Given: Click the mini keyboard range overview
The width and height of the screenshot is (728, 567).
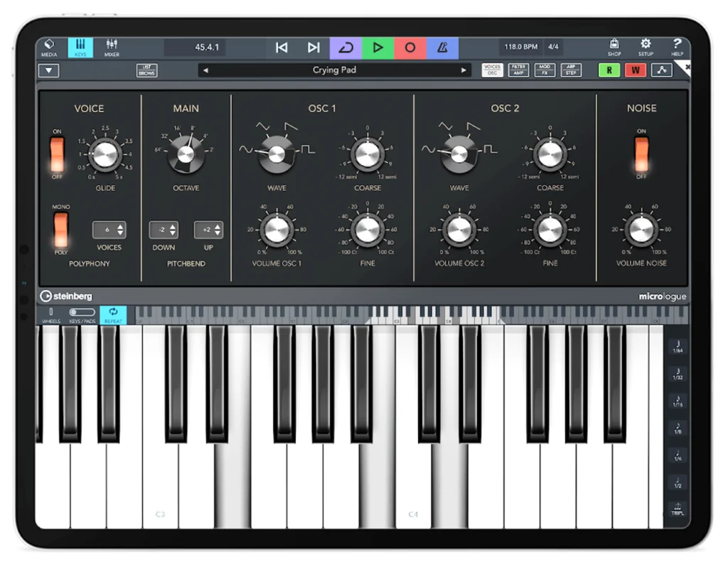Looking at the screenshot, I should tap(411, 315).
